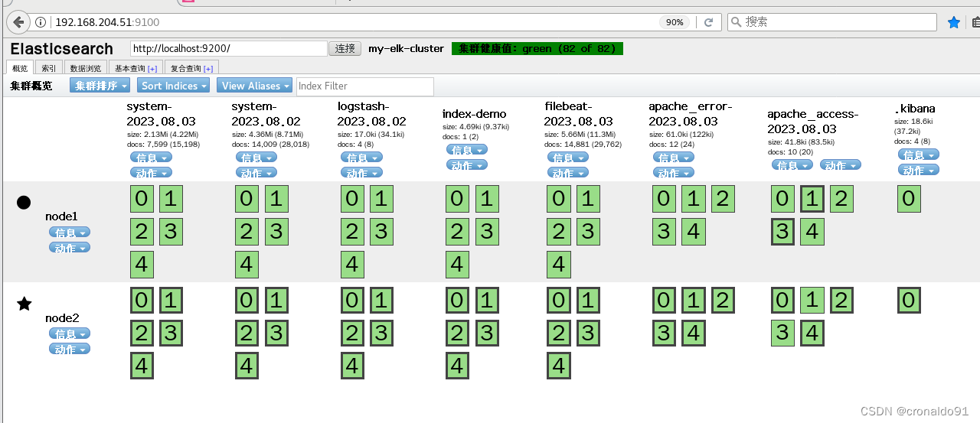Open 信息 dropdown for node2
Image resolution: width=980 pixels, height=423 pixels.
click(x=70, y=334)
